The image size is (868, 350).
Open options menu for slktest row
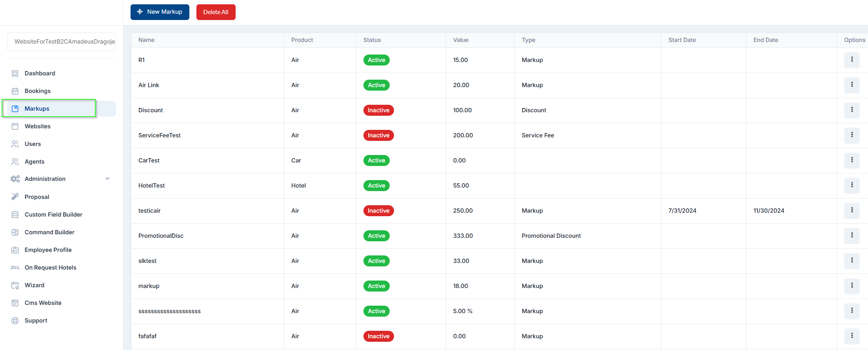coord(852,261)
